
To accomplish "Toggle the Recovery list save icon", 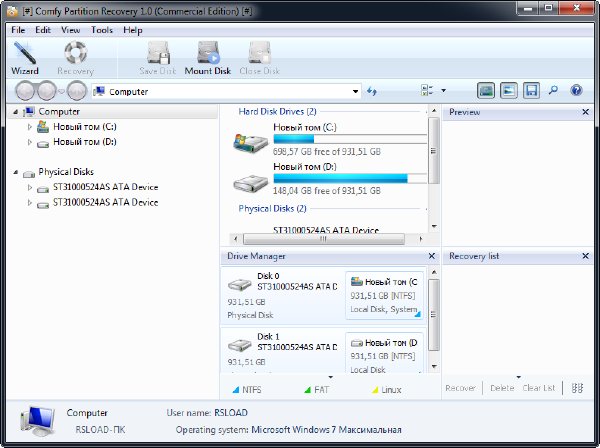I will point(531,91).
